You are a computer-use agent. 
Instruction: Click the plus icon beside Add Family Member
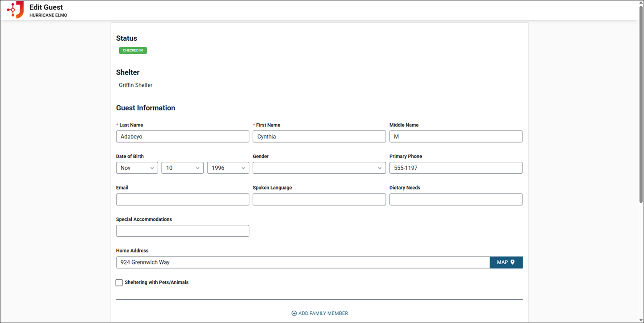point(294,314)
